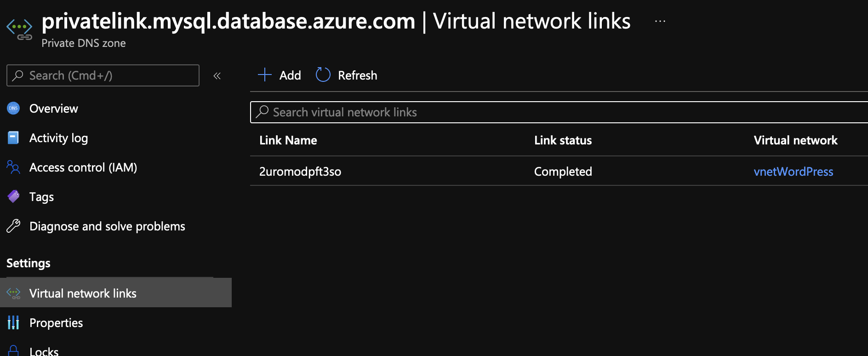Sort by Virtual network column header

click(795, 140)
